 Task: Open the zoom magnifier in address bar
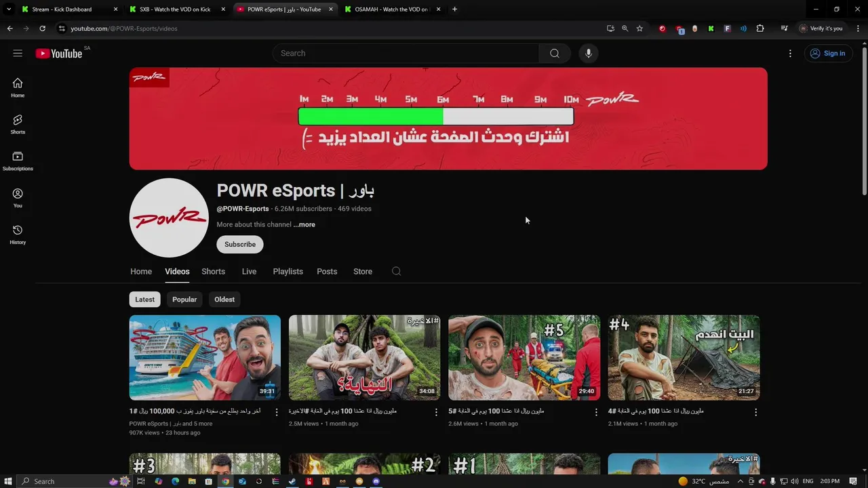coord(625,28)
